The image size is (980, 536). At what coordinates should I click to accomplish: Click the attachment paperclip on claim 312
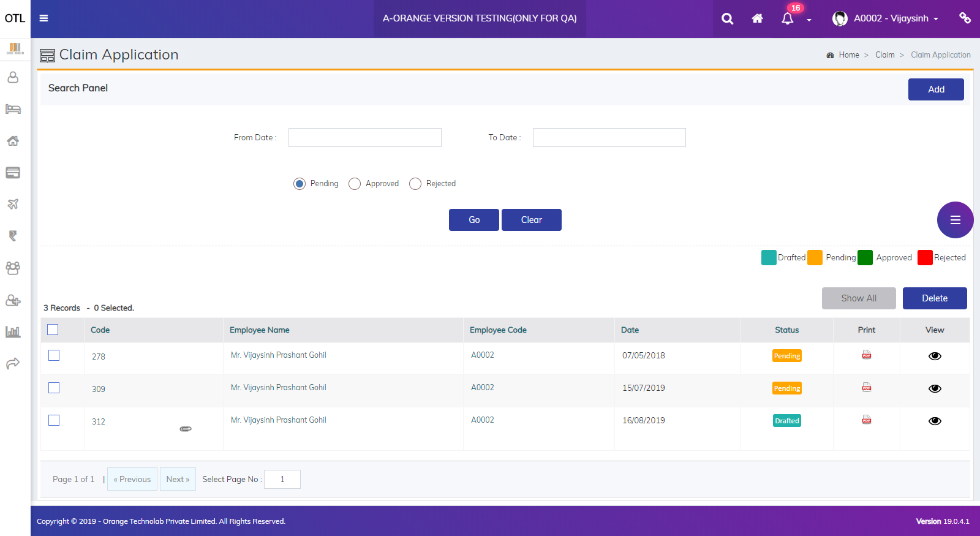(186, 429)
